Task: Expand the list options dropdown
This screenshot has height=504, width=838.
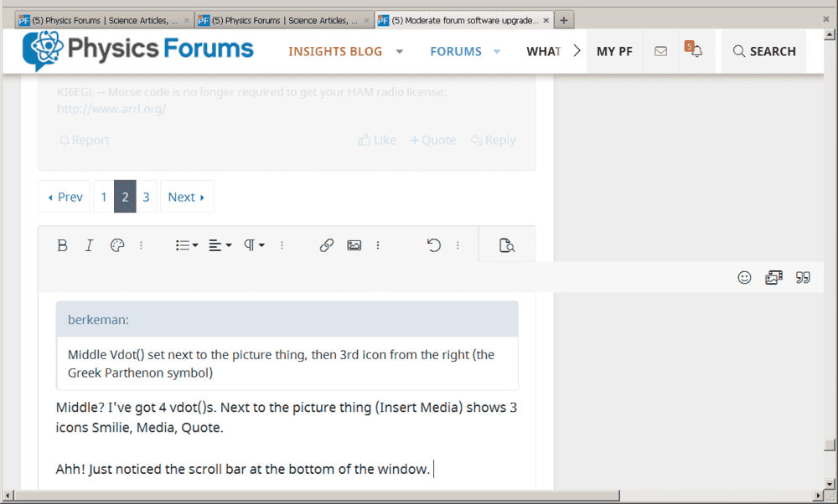Action: [186, 245]
